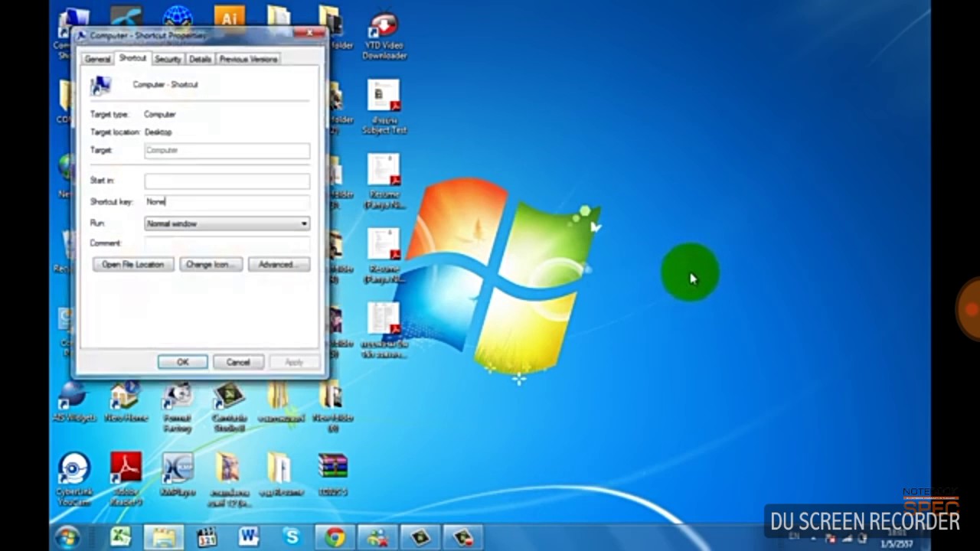Launch Excel from the taskbar
980x551 pixels.
click(x=120, y=537)
